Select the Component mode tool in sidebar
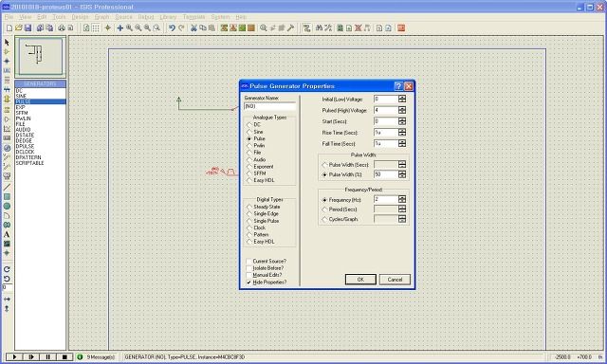Image resolution: width=607 pixels, height=364 pixels. (x=7, y=51)
